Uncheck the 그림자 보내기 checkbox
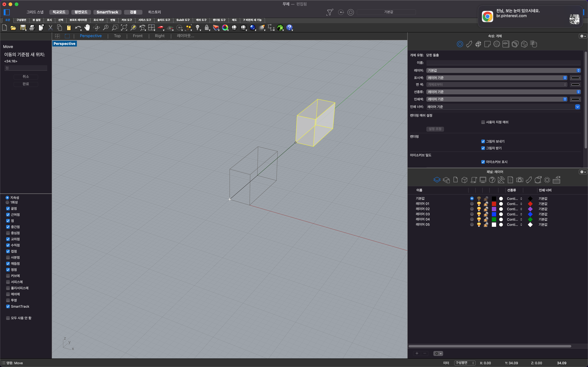Viewport: 588px width, 367px height. (483, 141)
